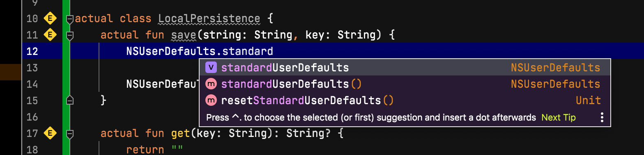
Task: Open the three-dot menu in completion popup
Action: click(602, 118)
